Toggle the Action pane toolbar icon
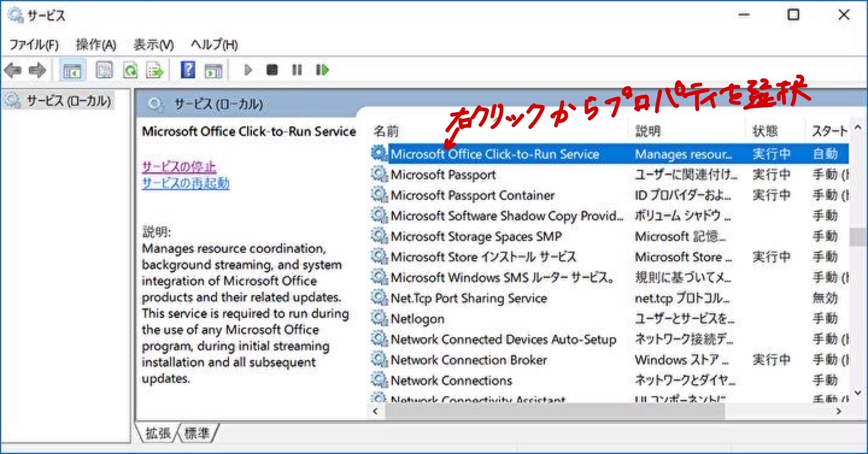The image size is (868, 454). [213, 70]
